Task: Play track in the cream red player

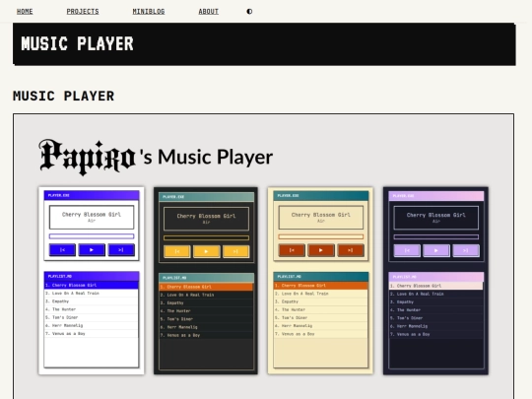Action: (x=321, y=250)
